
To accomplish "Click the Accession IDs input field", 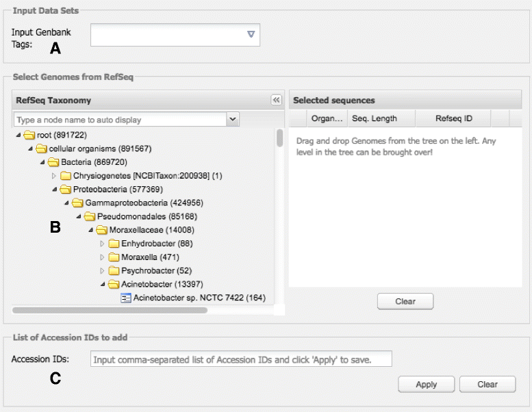I will point(240,359).
